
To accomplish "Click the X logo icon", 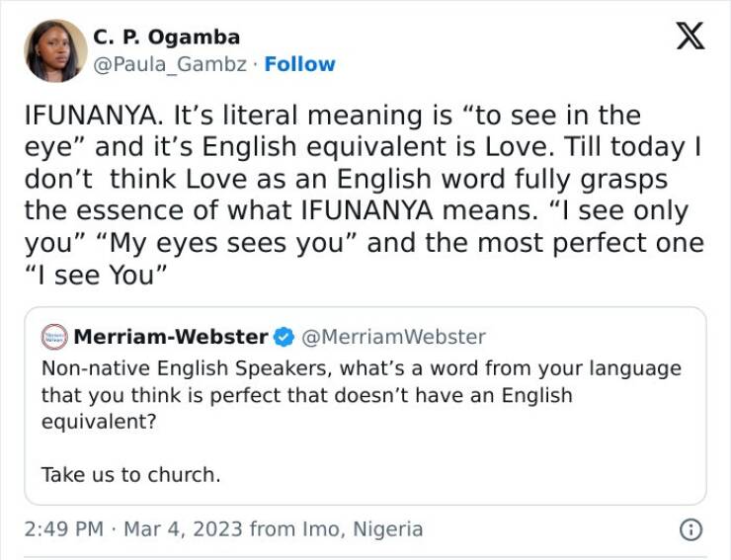I will pyautogui.click(x=689, y=35).
